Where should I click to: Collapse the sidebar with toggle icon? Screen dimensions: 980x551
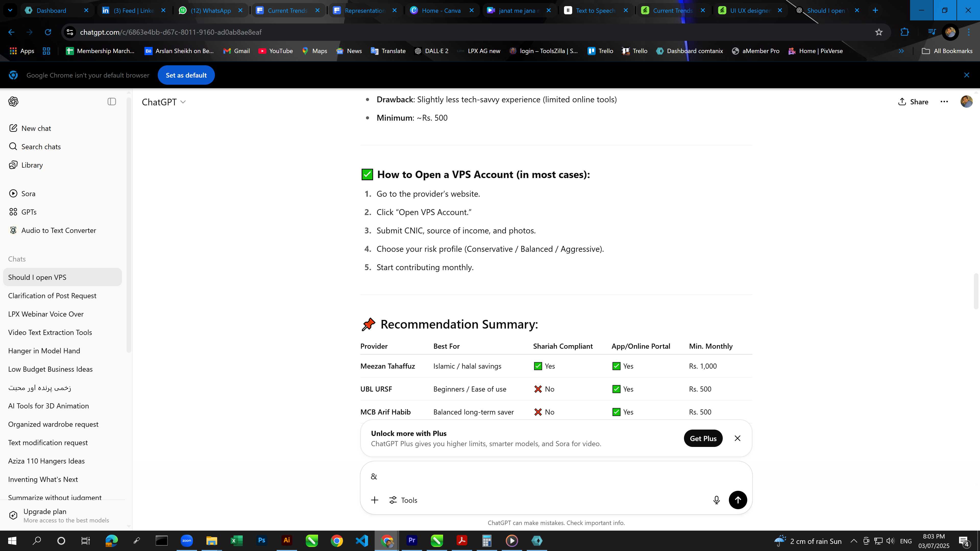coord(112,102)
